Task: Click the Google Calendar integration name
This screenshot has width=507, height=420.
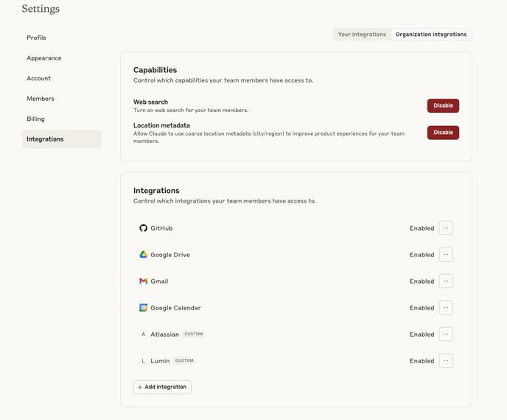Action: [x=175, y=308]
